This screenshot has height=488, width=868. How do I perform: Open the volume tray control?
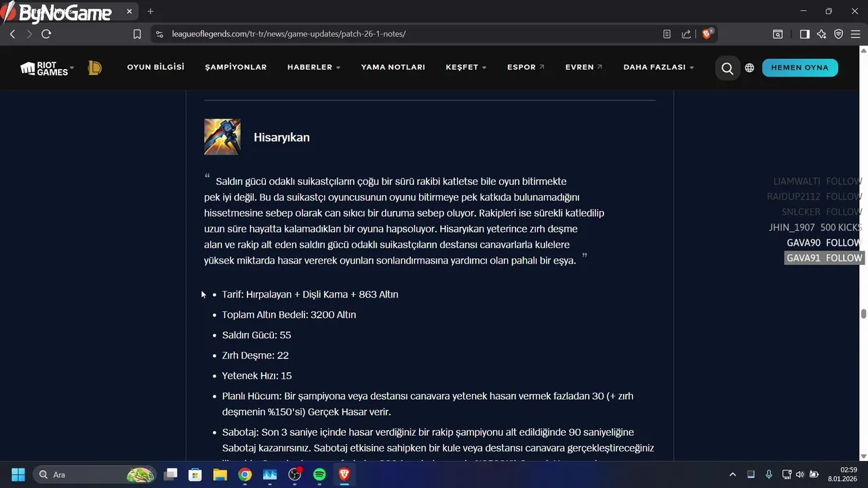(800, 474)
